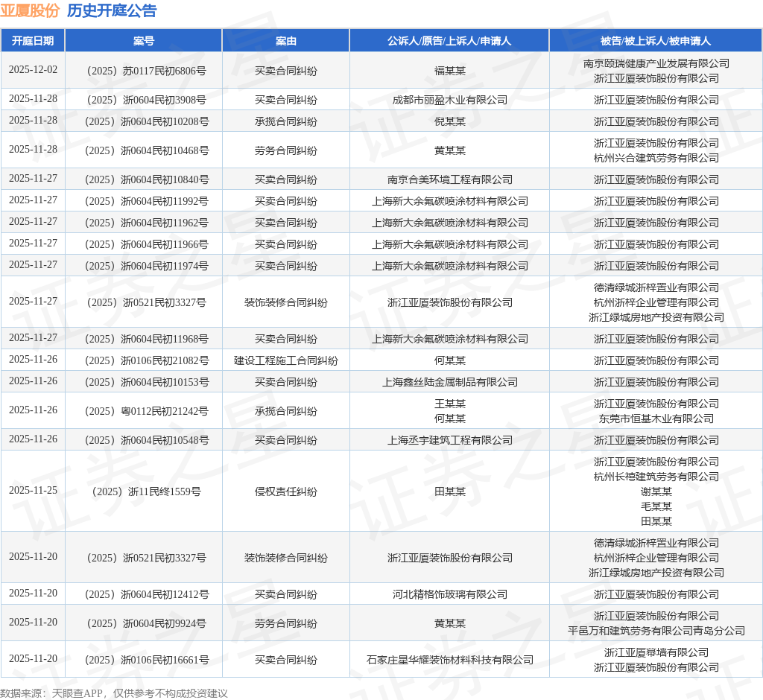
Task: Click cause 侵权责任纠纷
Action: [285, 491]
